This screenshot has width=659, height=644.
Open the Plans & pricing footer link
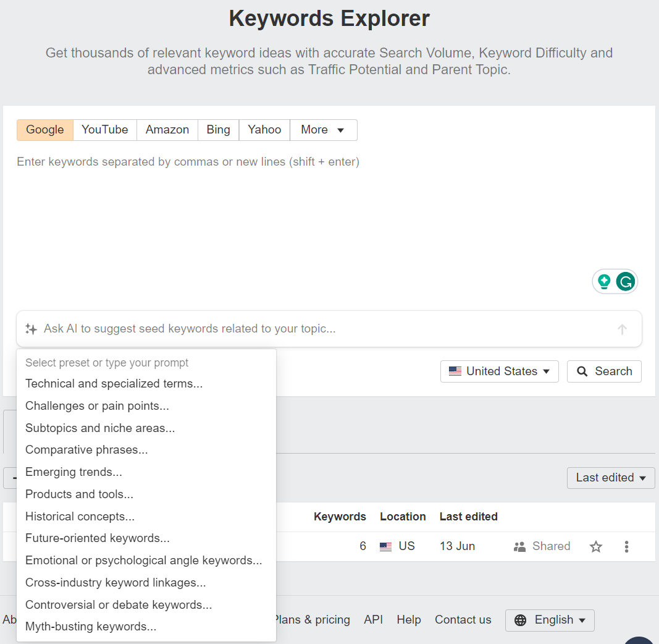(x=311, y=620)
